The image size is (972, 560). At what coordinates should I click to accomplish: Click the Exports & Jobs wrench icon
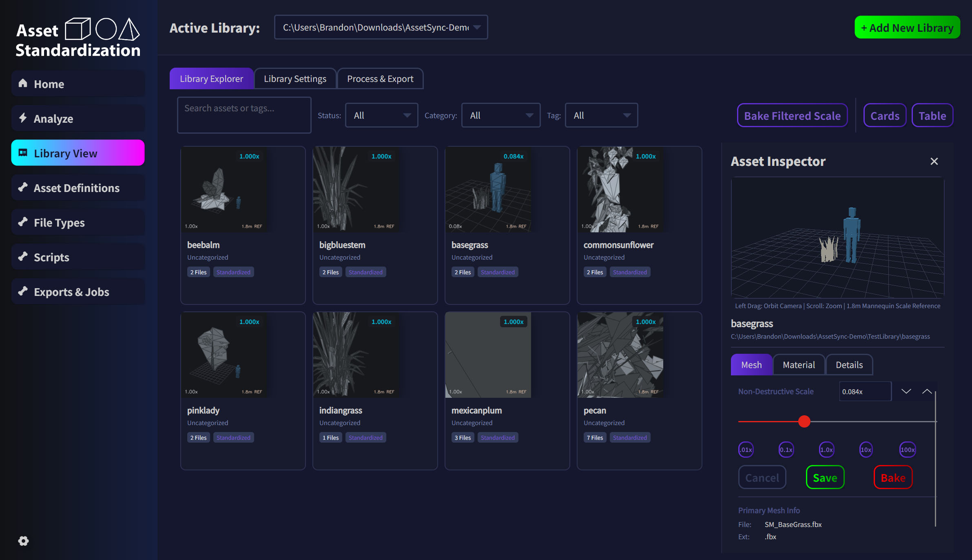(23, 291)
